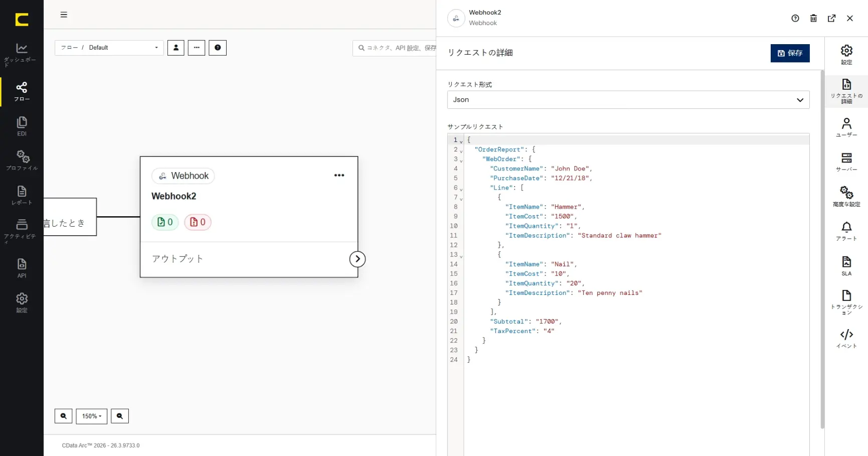This screenshot has width=868, height=456.
Task: Open the Reports page in the left sidebar
Action: coord(22,195)
